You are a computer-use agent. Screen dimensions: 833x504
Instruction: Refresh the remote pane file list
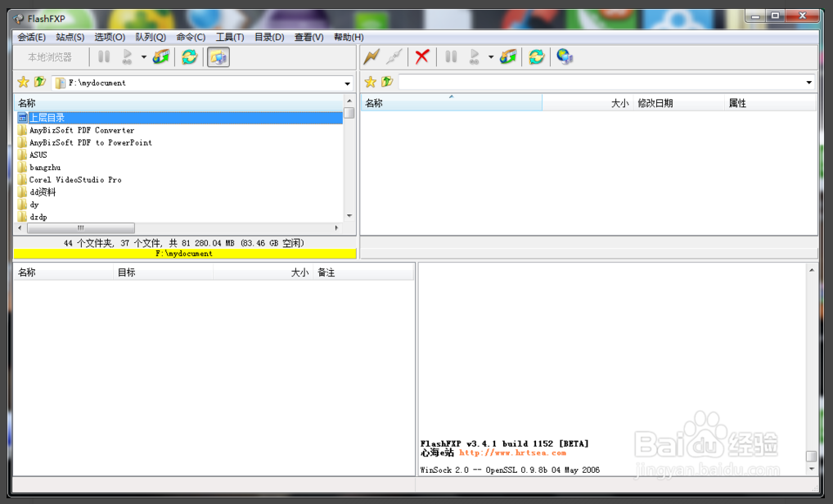pos(537,56)
